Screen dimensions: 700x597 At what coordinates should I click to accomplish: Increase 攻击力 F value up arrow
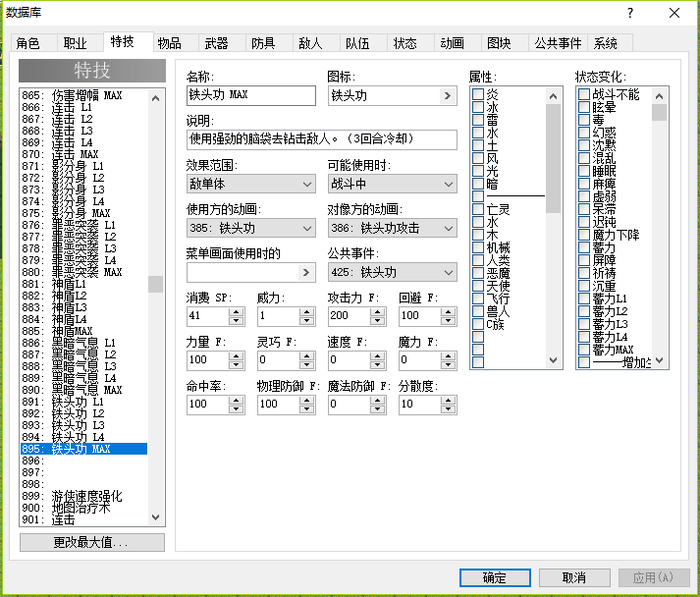coord(378,311)
